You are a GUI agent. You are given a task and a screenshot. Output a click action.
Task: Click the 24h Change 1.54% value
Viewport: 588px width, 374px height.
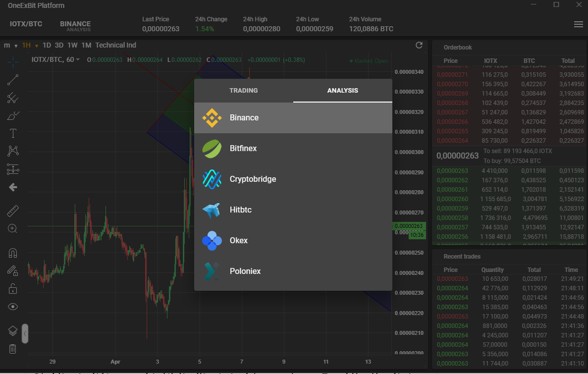[205, 29]
